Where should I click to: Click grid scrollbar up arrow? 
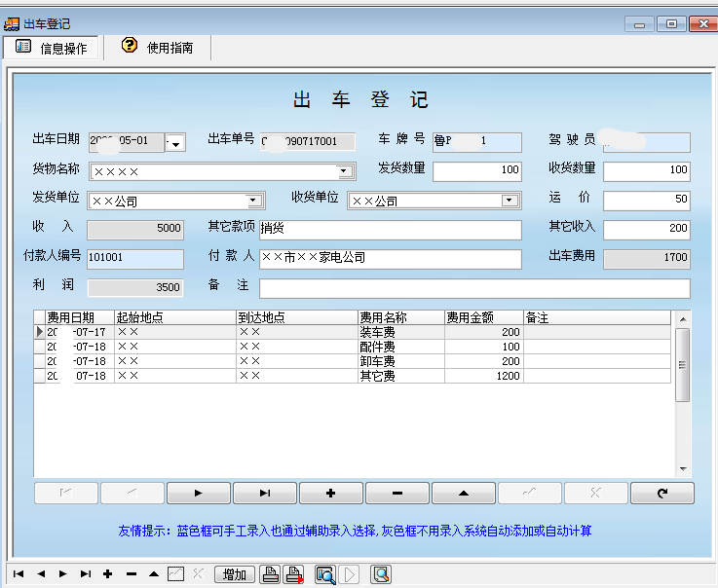tap(683, 319)
